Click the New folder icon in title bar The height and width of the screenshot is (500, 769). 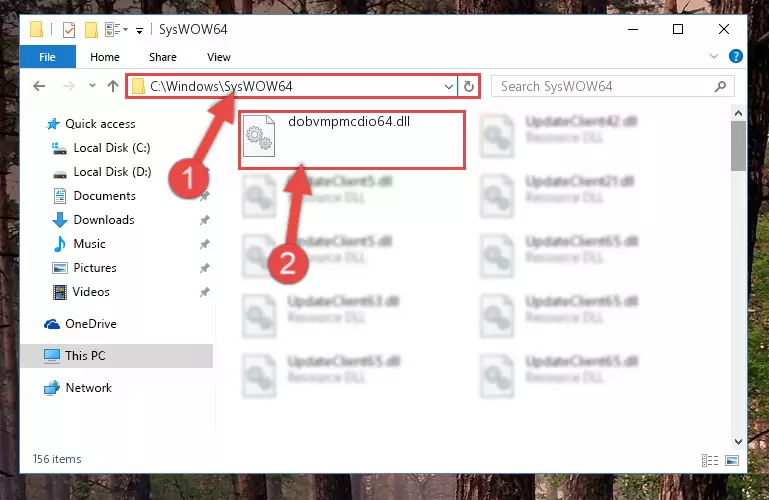91,30
